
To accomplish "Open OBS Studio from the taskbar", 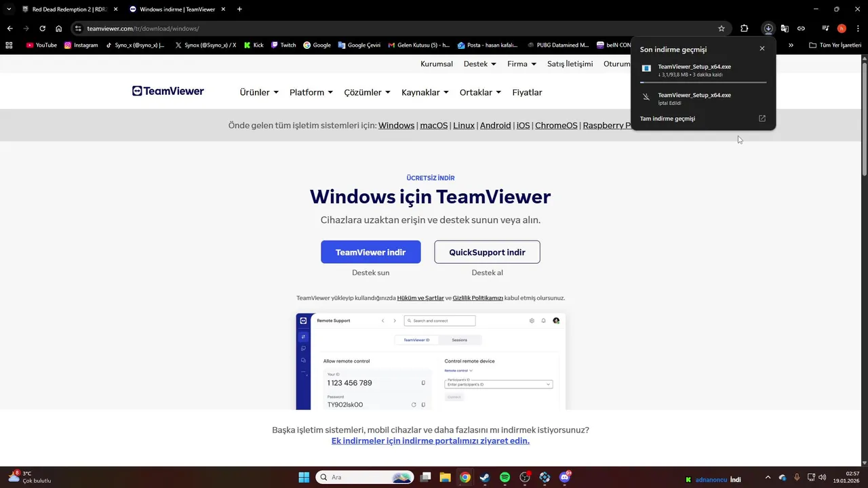I will pos(525,477).
